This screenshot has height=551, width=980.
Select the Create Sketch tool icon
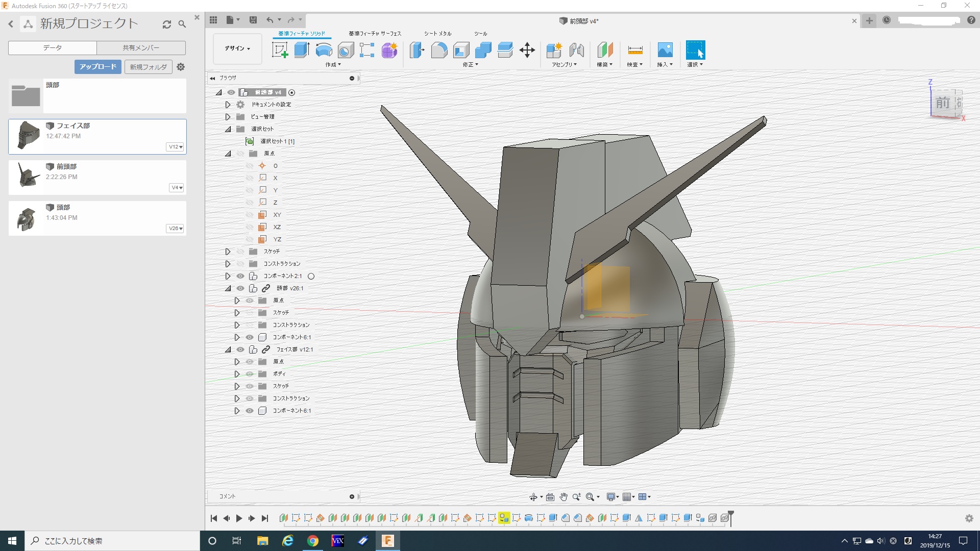tap(280, 50)
